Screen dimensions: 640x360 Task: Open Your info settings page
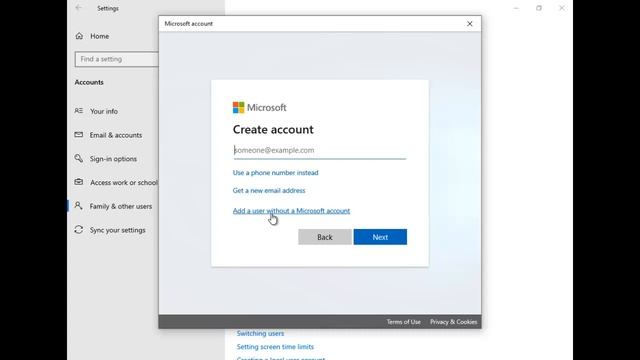(104, 111)
